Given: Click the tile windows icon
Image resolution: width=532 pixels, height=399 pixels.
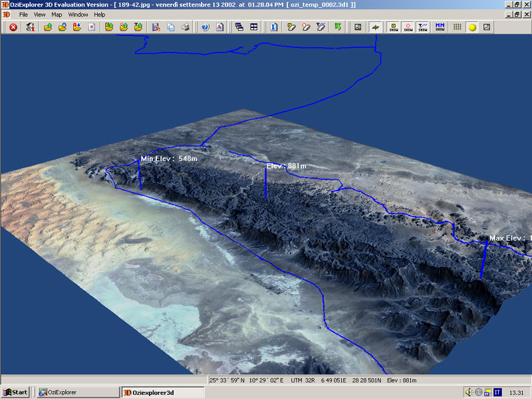Looking at the screenshot, I should pyautogui.click(x=253, y=27).
